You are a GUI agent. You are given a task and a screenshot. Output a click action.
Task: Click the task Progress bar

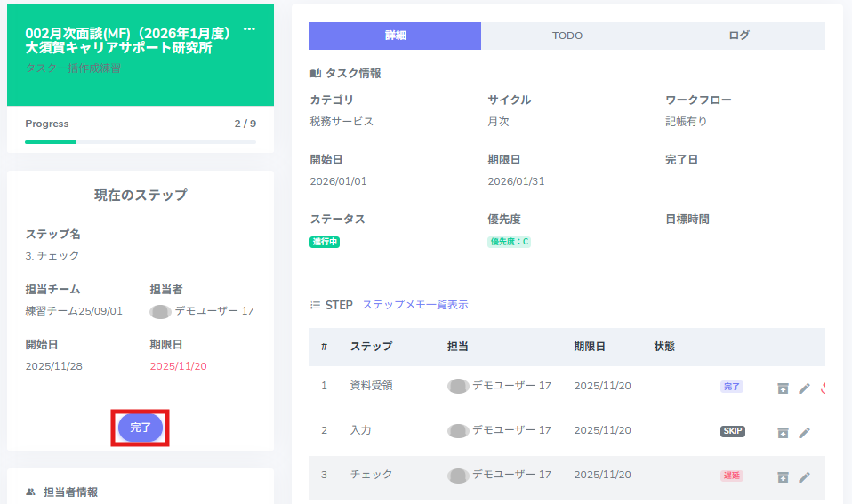click(141, 141)
